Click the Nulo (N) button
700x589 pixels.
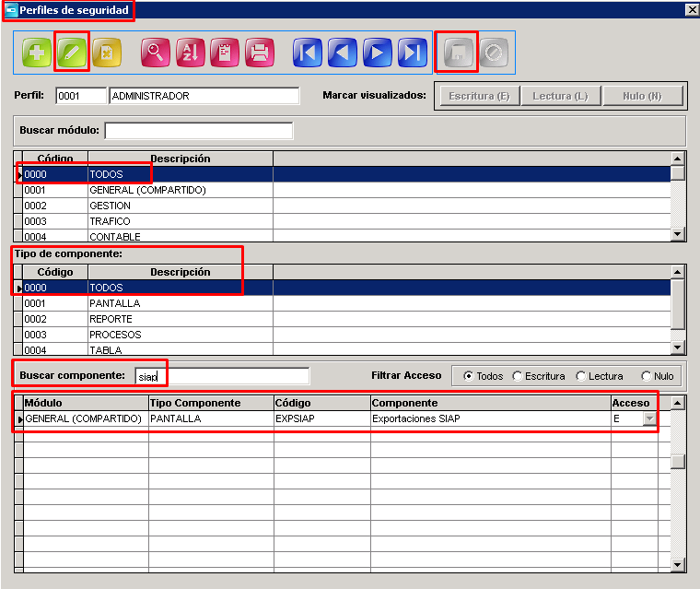click(642, 96)
